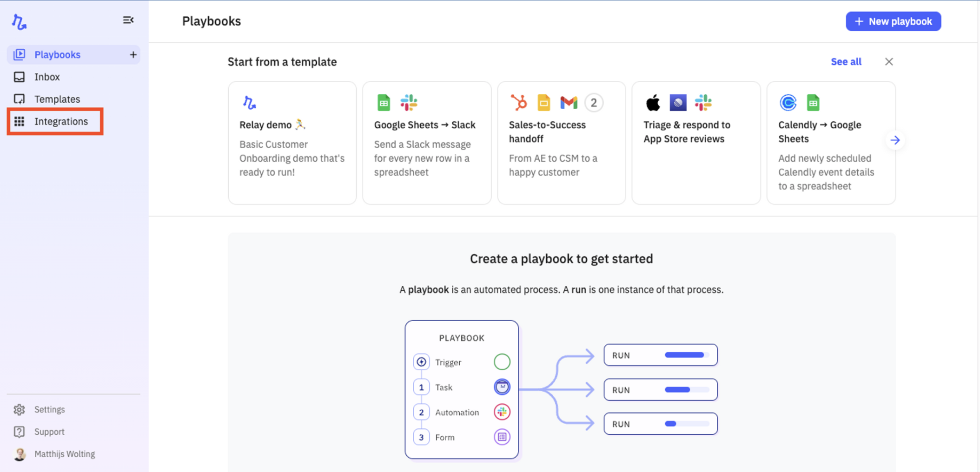Select Playbooks in the navigation menu
This screenshot has width=980, height=472.
tap(57, 54)
